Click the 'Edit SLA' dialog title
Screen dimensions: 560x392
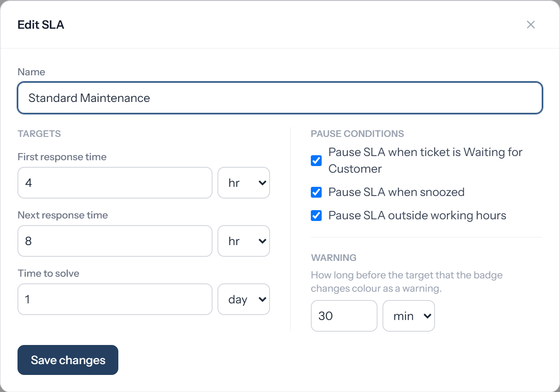(x=41, y=25)
